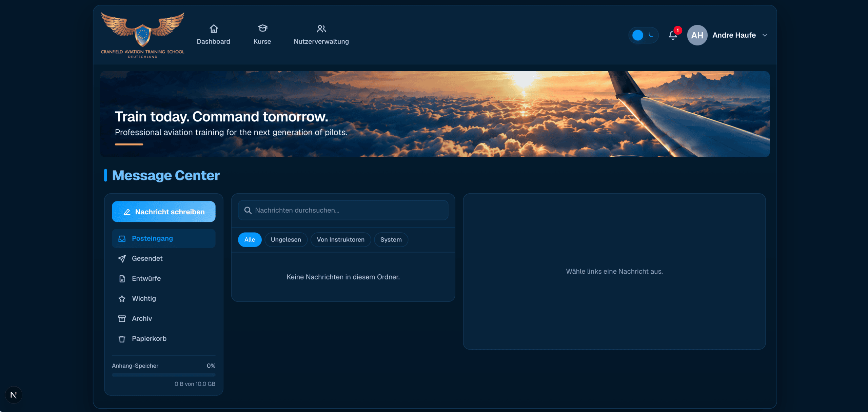
Task: Click the 'Wähle links eine Nachricht aus.' text
Action: pos(614,271)
